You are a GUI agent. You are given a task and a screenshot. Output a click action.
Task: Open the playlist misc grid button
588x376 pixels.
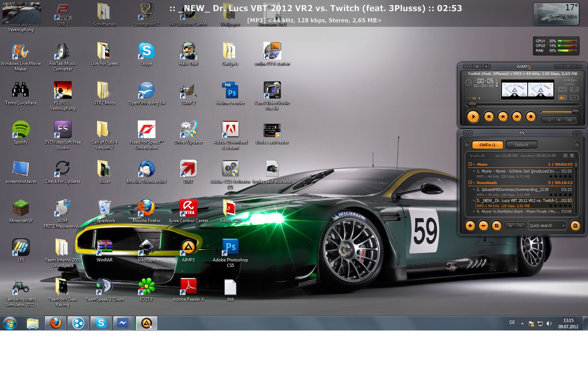(x=496, y=225)
